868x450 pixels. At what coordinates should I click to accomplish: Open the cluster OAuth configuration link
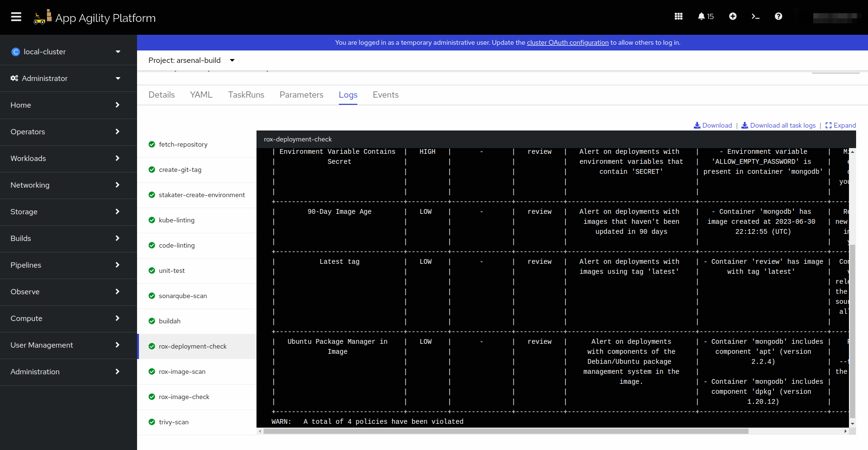tap(567, 42)
